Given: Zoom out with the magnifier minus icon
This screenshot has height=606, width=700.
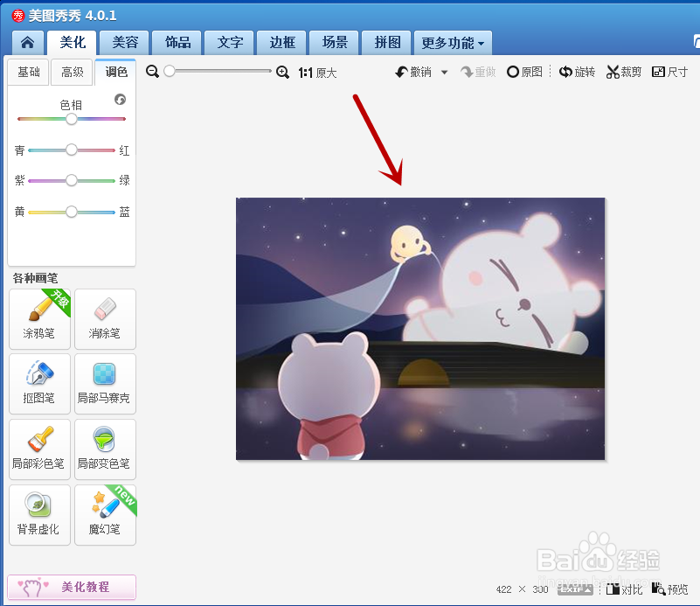Looking at the screenshot, I should [153, 72].
